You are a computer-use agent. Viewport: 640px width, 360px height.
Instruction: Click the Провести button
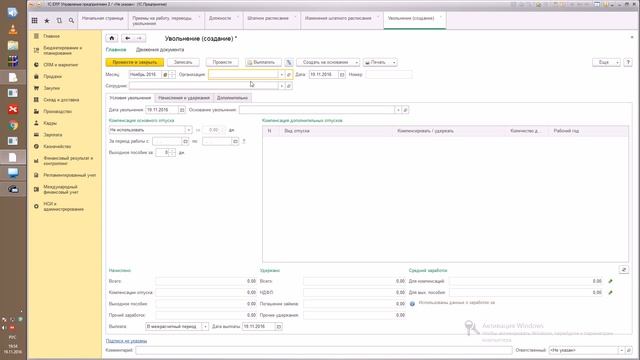click(x=222, y=62)
